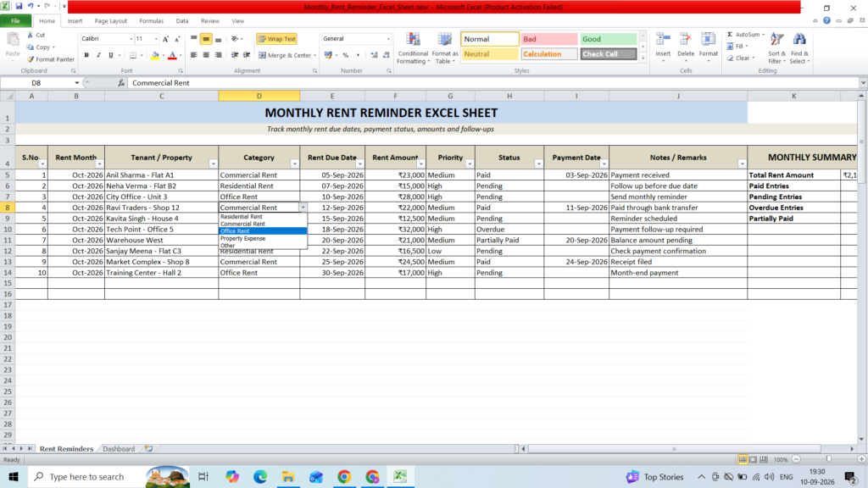Click the fill color bucket swatch
The width and height of the screenshot is (868, 488).
(155, 55)
